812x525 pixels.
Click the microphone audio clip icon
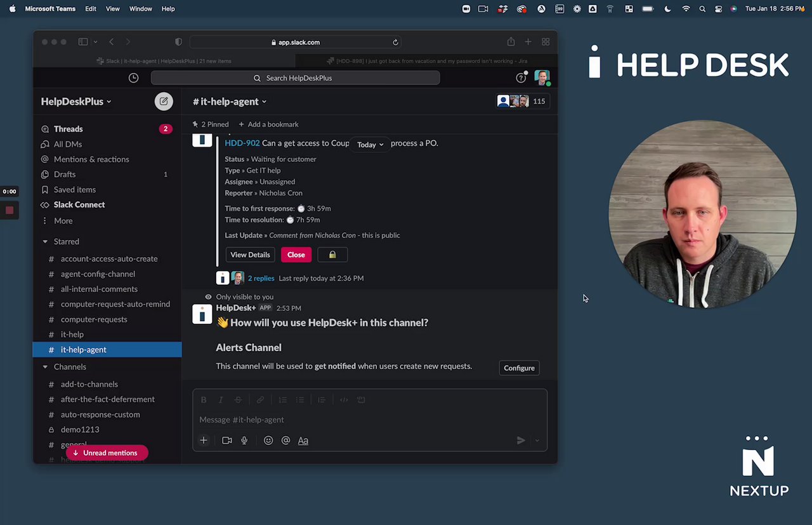pos(244,440)
